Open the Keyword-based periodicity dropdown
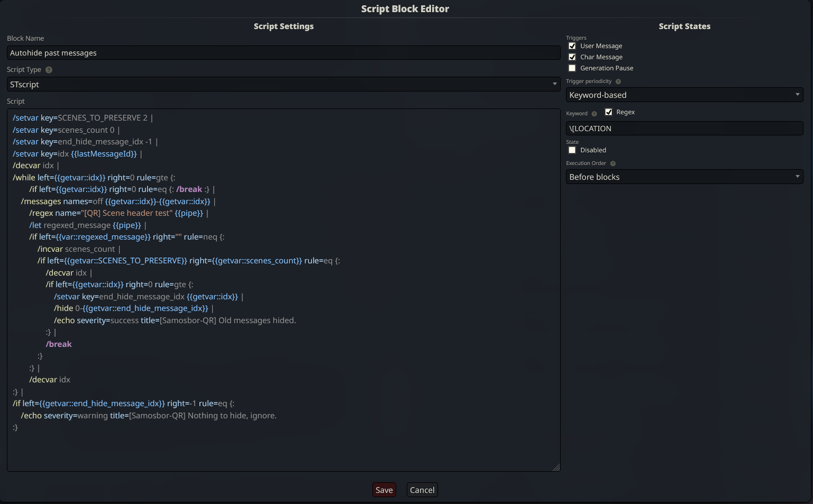The width and height of the screenshot is (813, 504). coord(684,95)
